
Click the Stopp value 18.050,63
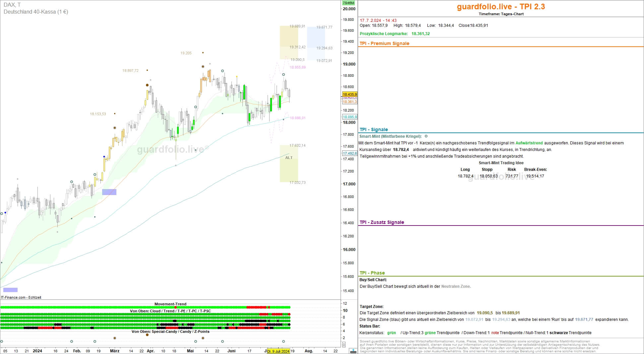pos(488,176)
